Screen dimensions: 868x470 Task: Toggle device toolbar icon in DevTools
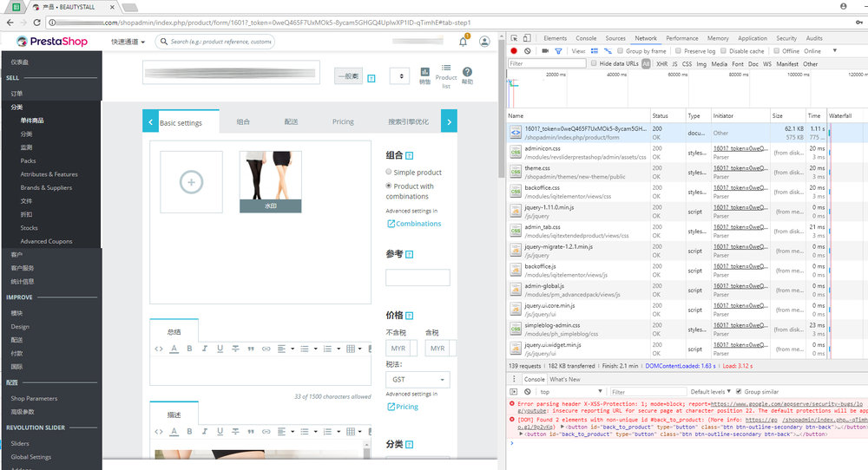[527, 38]
